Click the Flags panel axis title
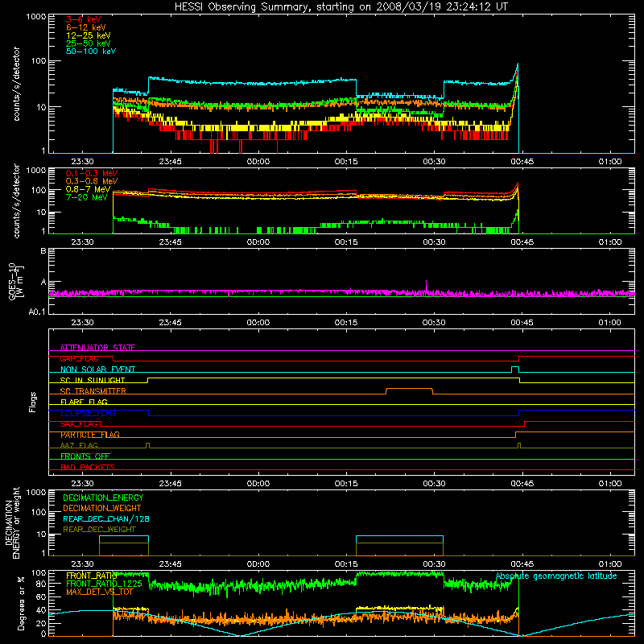This screenshot has height=644, width=644. pos(32,402)
